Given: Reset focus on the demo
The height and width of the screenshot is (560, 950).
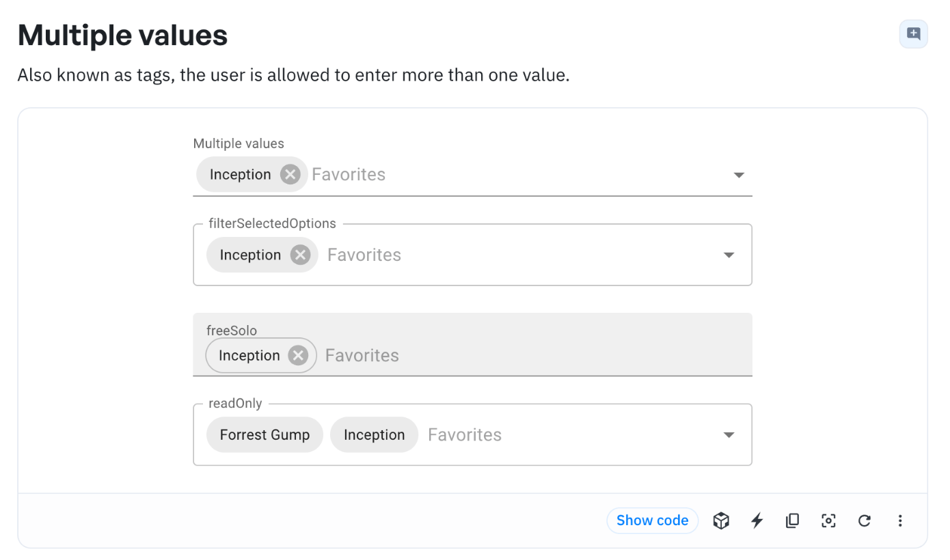Looking at the screenshot, I should click(828, 520).
